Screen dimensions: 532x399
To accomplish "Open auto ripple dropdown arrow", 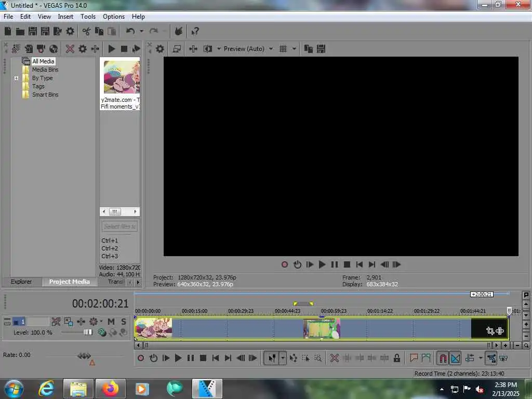I will (481, 358).
